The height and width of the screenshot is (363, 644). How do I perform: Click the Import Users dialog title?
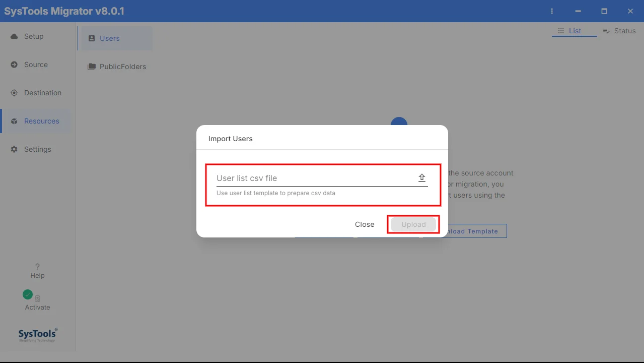231,139
